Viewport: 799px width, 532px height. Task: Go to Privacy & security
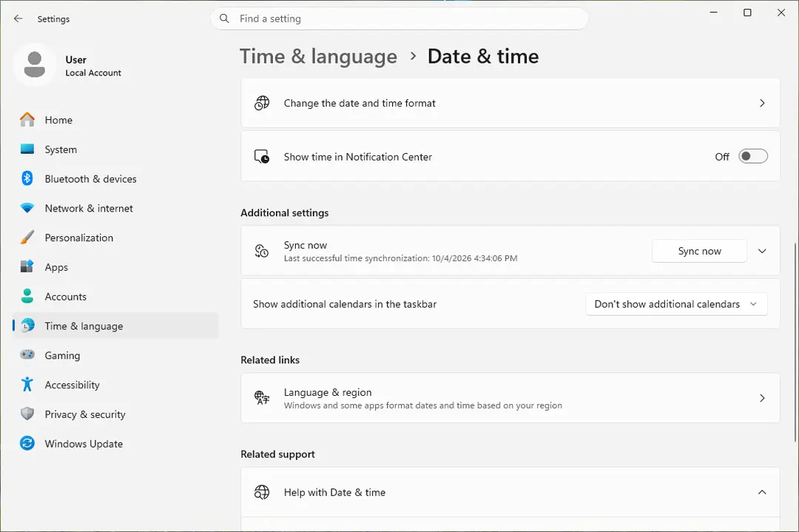click(116, 414)
